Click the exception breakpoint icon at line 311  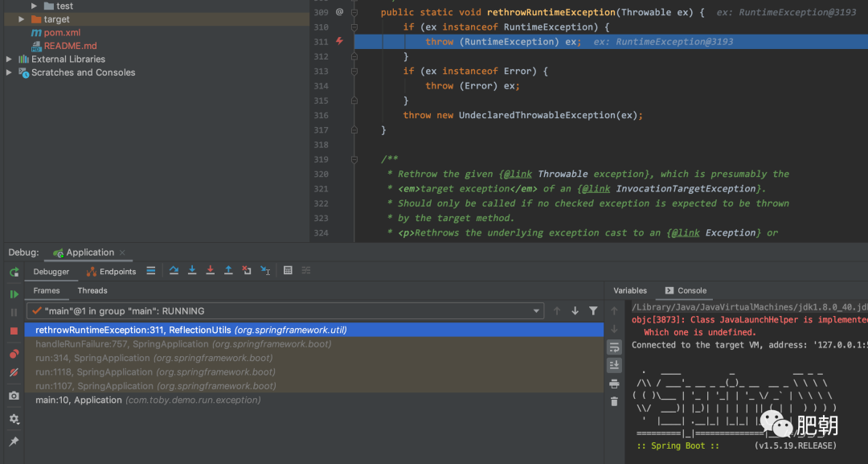click(x=339, y=42)
